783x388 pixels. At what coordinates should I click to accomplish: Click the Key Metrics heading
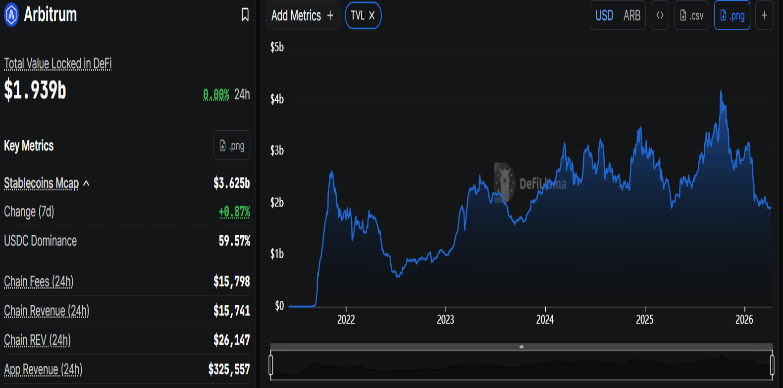click(28, 146)
